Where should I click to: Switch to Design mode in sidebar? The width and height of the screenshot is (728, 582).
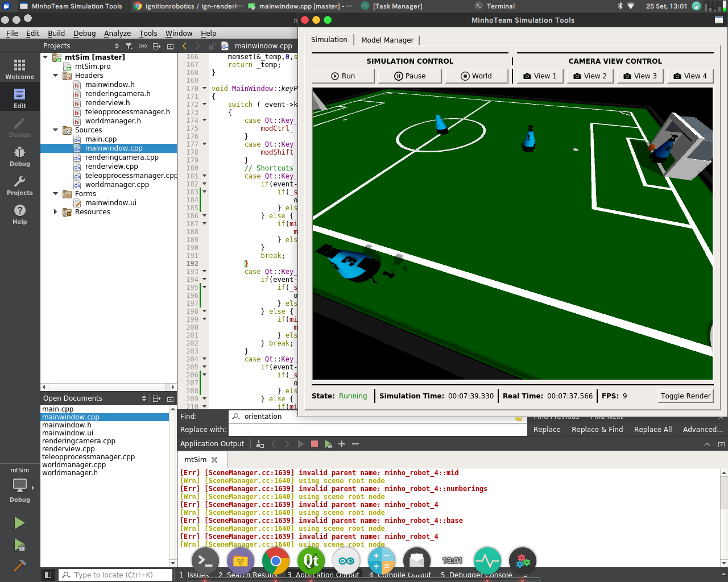point(19,125)
